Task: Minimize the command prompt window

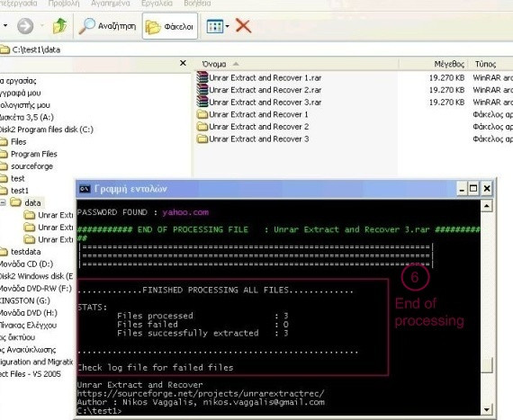Action: (x=462, y=189)
